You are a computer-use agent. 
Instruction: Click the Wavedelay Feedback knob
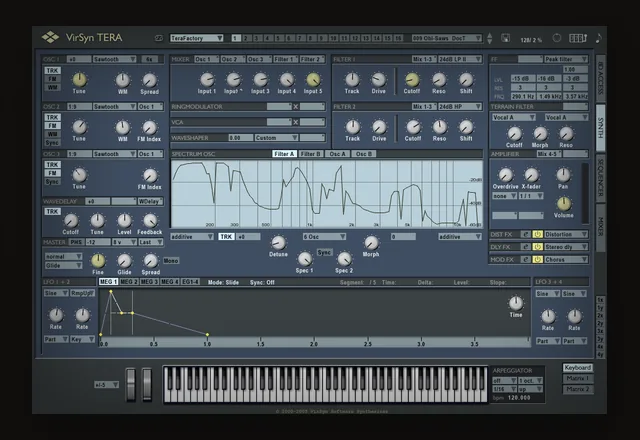(x=150, y=220)
